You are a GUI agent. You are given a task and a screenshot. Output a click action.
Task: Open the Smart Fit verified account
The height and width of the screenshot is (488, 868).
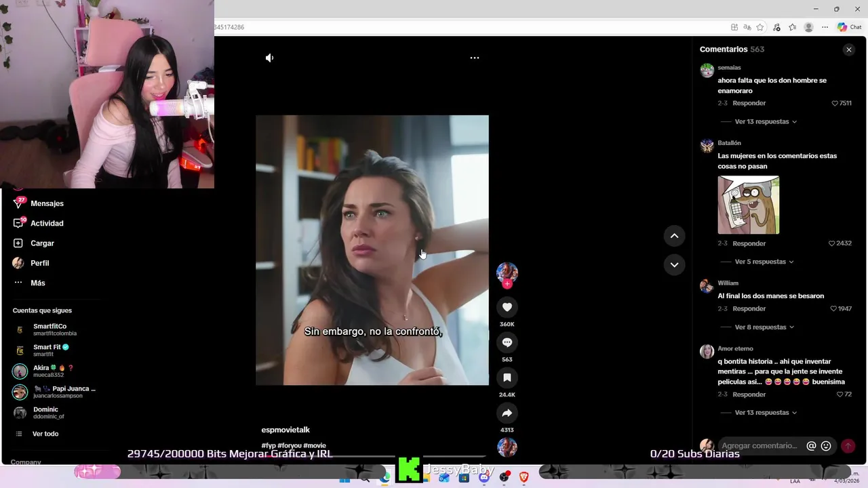click(x=52, y=350)
